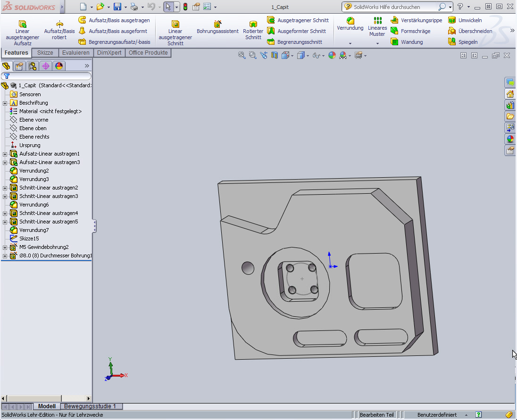
Task: Select Verrundung6 feature
Action: point(29,205)
